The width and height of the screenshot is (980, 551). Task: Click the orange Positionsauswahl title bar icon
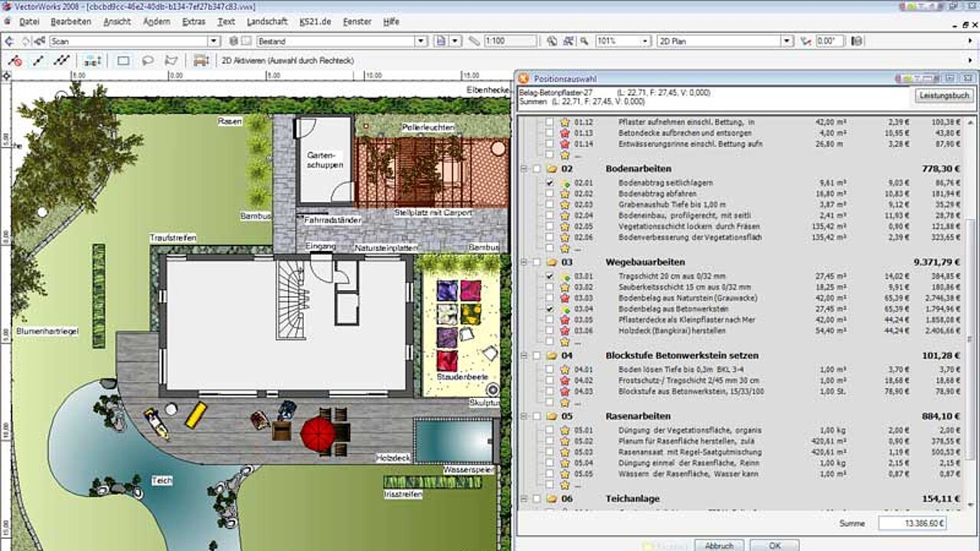tap(523, 78)
